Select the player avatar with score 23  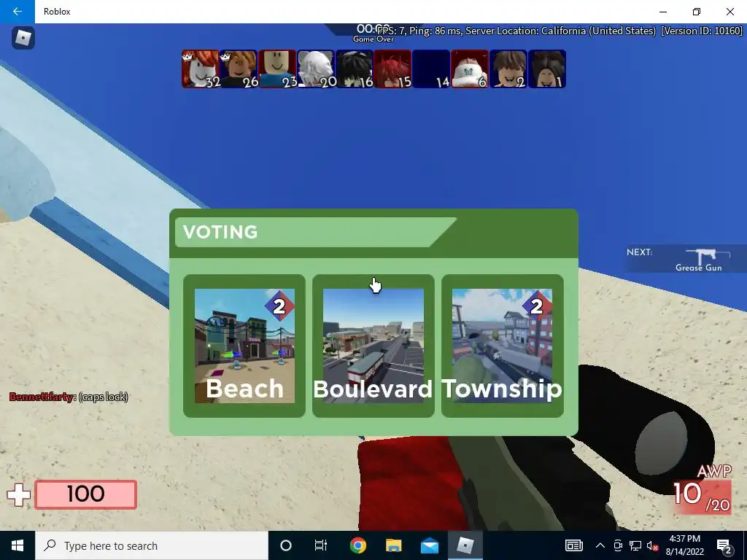pyautogui.click(x=277, y=69)
